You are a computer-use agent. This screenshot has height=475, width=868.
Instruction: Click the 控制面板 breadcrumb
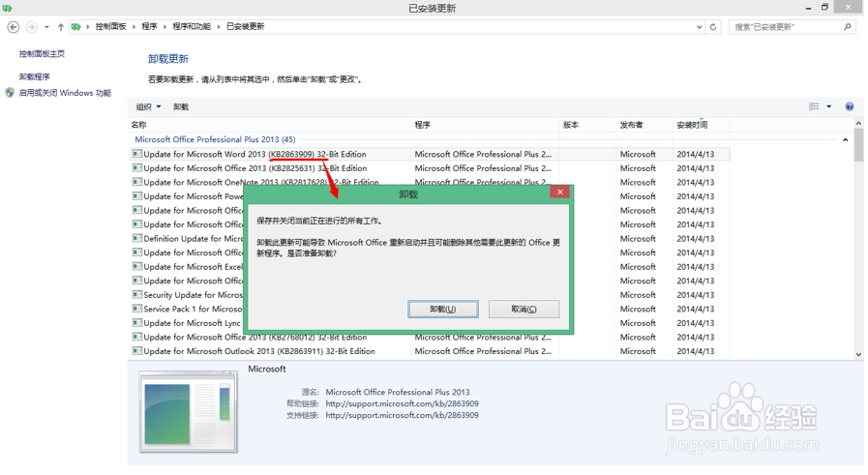[x=110, y=26]
